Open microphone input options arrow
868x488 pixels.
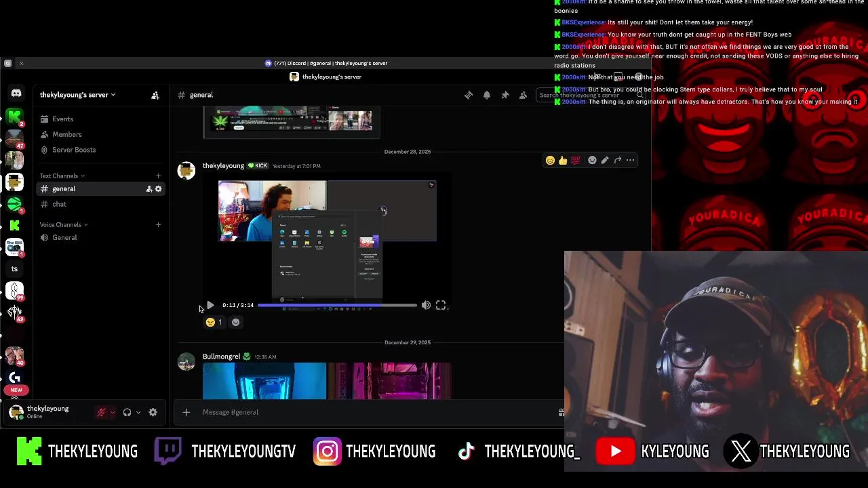tap(113, 412)
